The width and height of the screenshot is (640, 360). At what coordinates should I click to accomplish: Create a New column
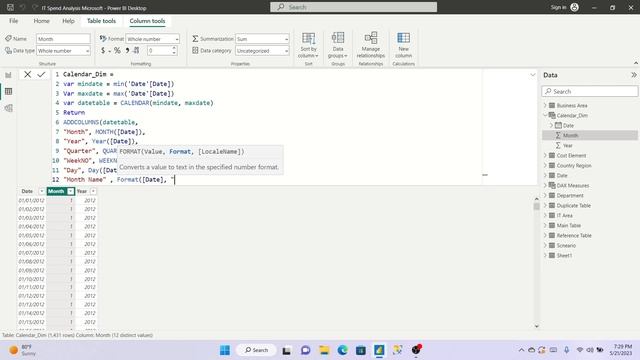coord(403,45)
